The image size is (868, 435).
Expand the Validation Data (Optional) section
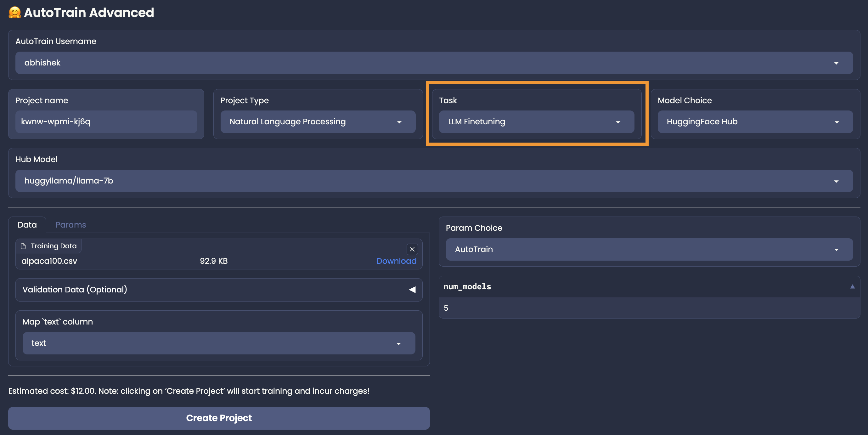click(412, 290)
